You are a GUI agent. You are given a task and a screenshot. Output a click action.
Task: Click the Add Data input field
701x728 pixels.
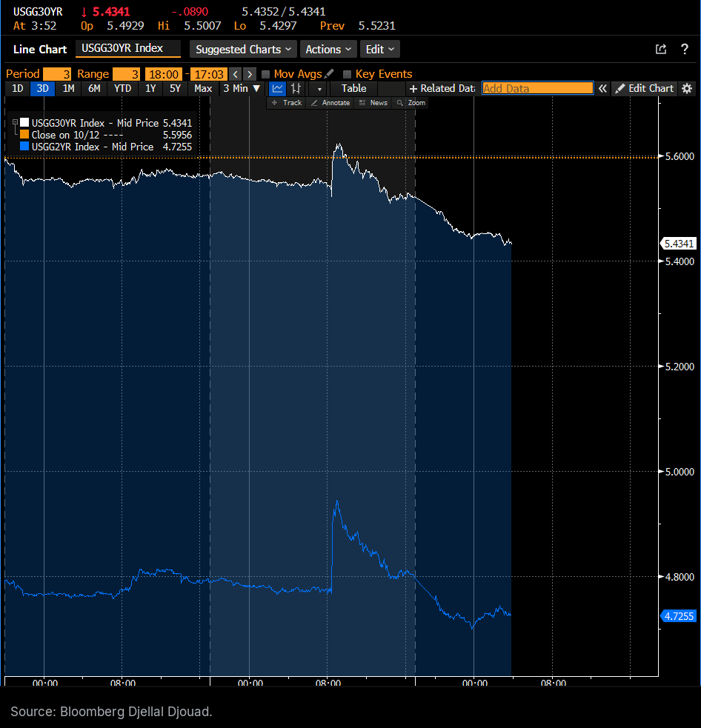point(537,88)
